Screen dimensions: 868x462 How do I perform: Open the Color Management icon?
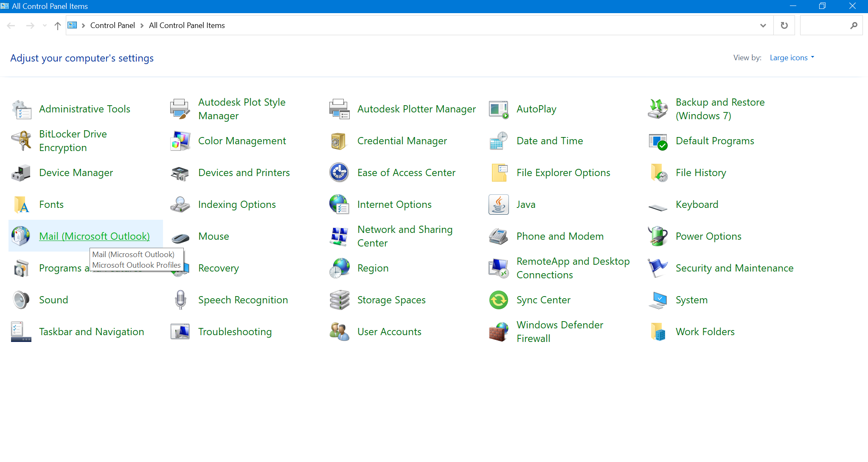pos(180,141)
